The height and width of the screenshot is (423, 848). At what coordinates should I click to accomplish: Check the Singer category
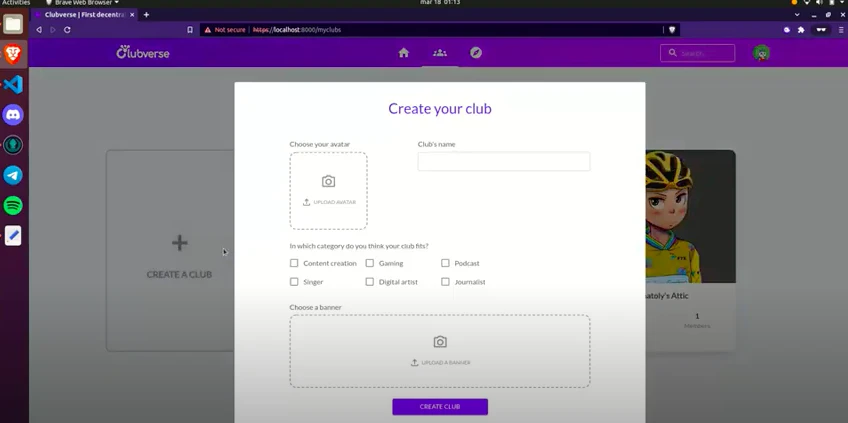294,282
